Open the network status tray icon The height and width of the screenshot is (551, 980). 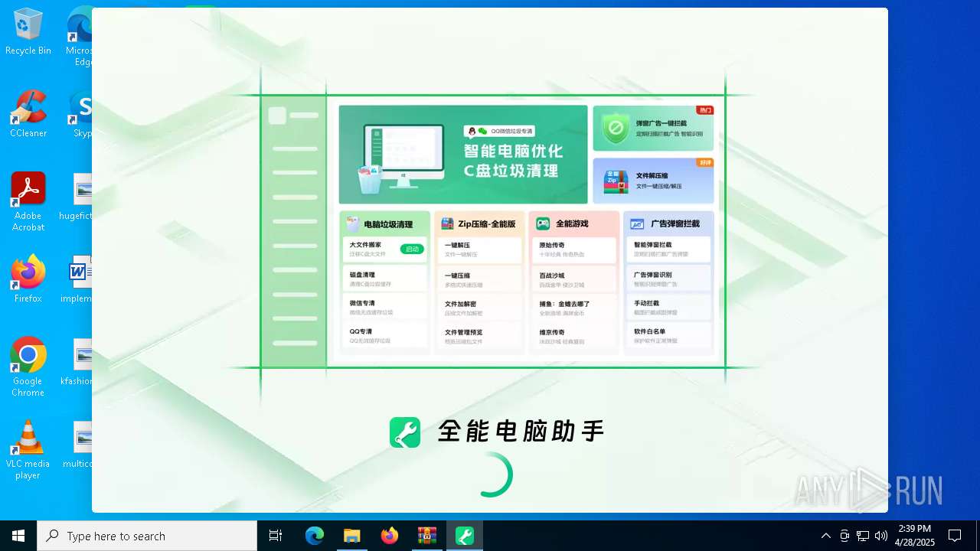pyautogui.click(x=863, y=536)
